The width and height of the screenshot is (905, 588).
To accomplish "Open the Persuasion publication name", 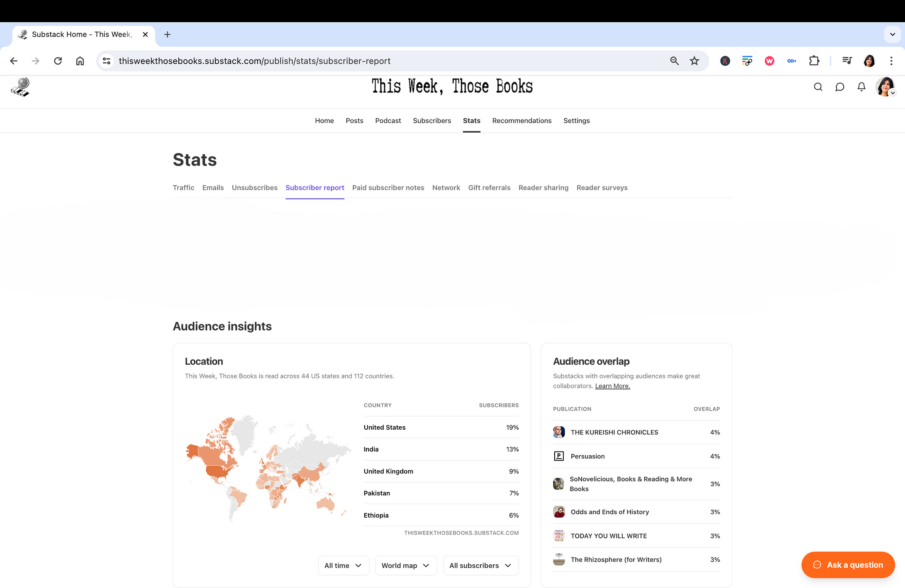I will click(587, 456).
